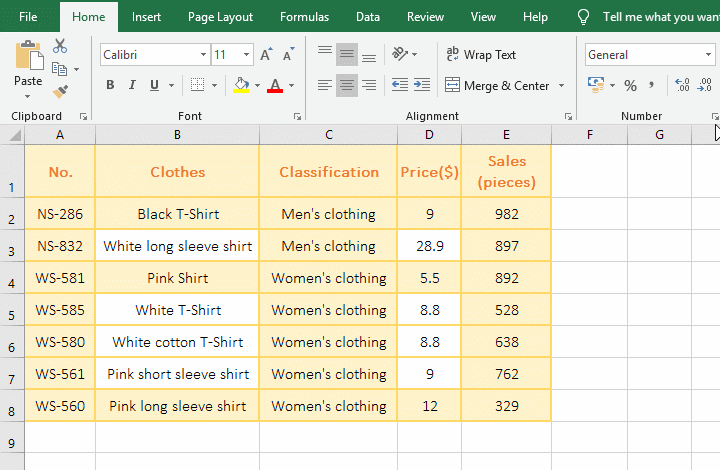Apply Comma Style format
This screenshot has width=720, height=470.
pyautogui.click(x=651, y=85)
